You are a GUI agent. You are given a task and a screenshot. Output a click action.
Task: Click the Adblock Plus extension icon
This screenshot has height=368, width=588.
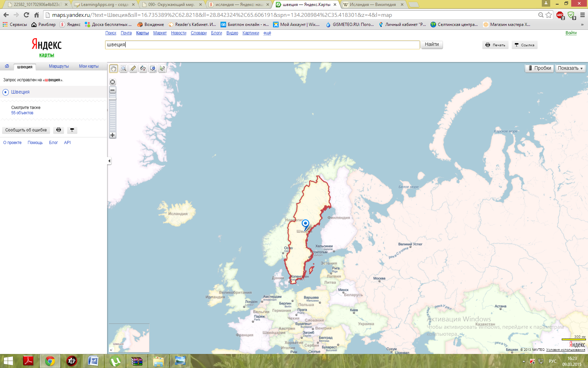560,15
